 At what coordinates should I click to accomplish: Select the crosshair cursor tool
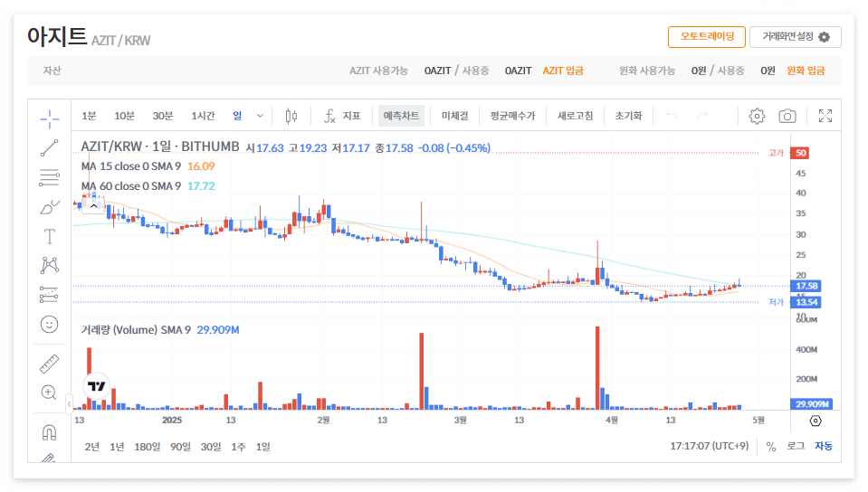tap(49, 118)
